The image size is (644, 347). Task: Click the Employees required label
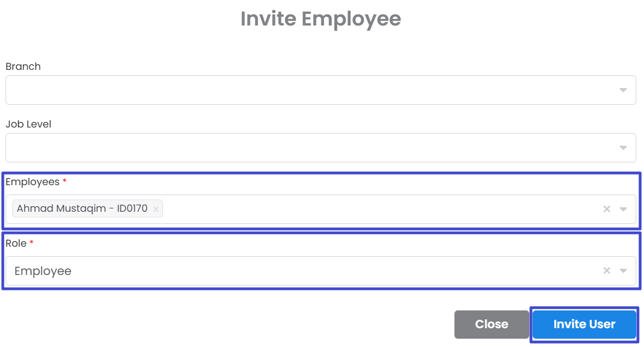click(x=33, y=182)
